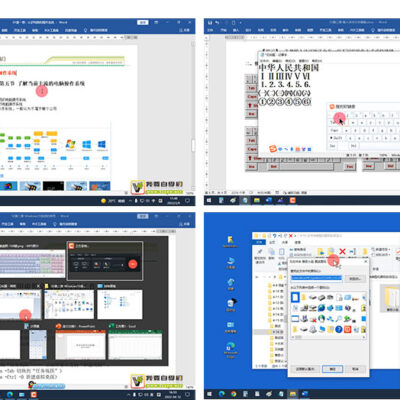Open the File tab in the Explorer ribbon
This screenshot has height=400, width=400.
coord(260,242)
